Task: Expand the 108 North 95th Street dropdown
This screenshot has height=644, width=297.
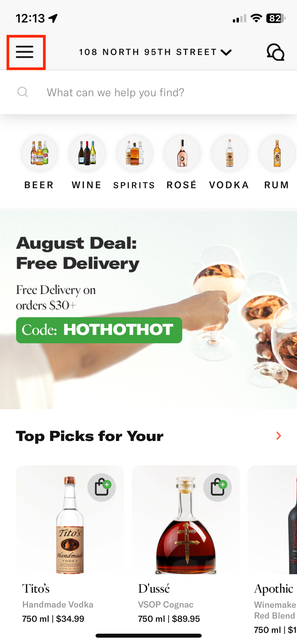Action: (x=155, y=52)
